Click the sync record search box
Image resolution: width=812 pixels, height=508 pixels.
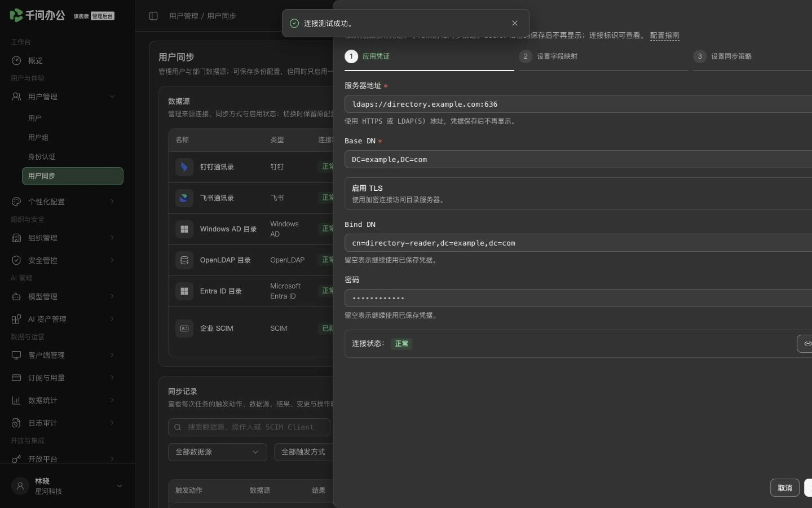(249, 427)
